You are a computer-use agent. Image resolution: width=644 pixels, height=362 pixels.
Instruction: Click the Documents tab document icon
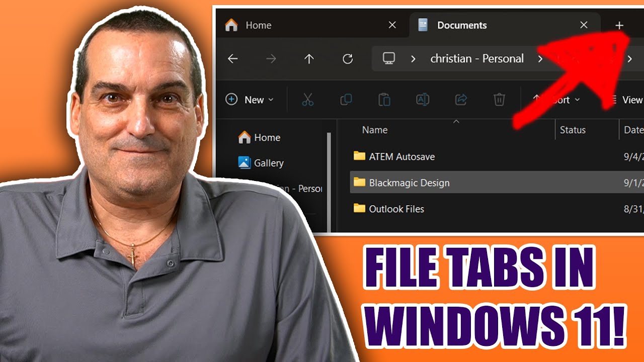tap(423, 25)
